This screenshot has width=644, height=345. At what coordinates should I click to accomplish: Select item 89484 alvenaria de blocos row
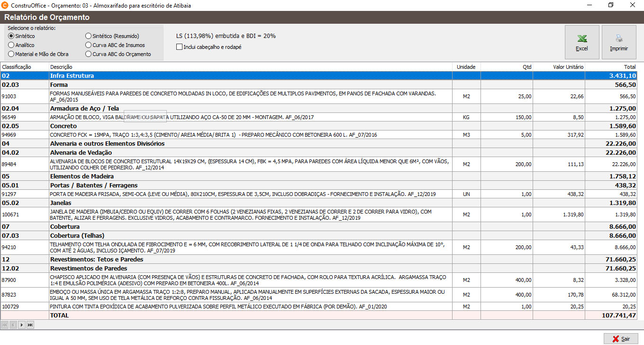click(x=319, y=164)
